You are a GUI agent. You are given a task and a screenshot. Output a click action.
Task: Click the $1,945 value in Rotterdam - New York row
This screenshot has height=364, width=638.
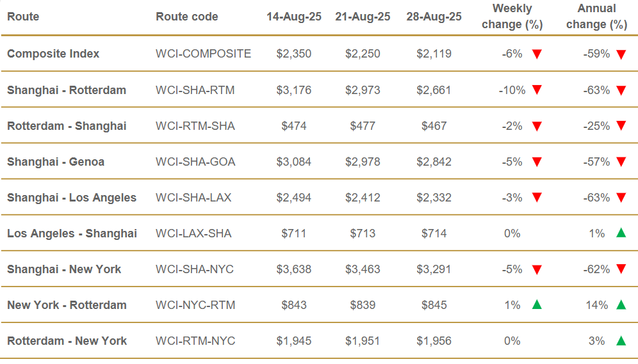[x=294, y=341]
